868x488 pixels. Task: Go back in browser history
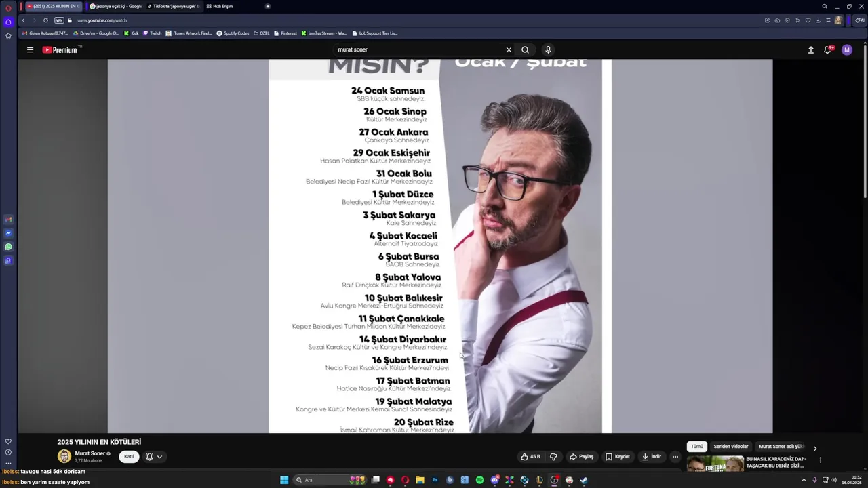pos(23,20)
